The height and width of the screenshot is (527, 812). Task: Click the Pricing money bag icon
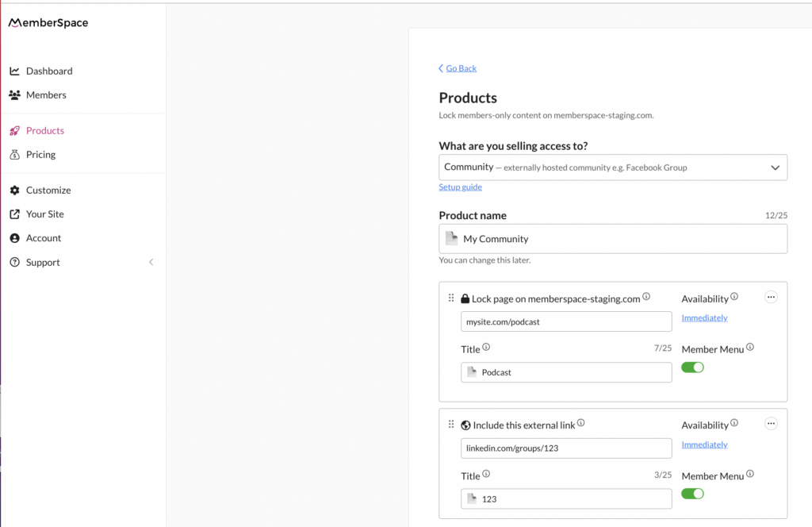pos(15,154)
